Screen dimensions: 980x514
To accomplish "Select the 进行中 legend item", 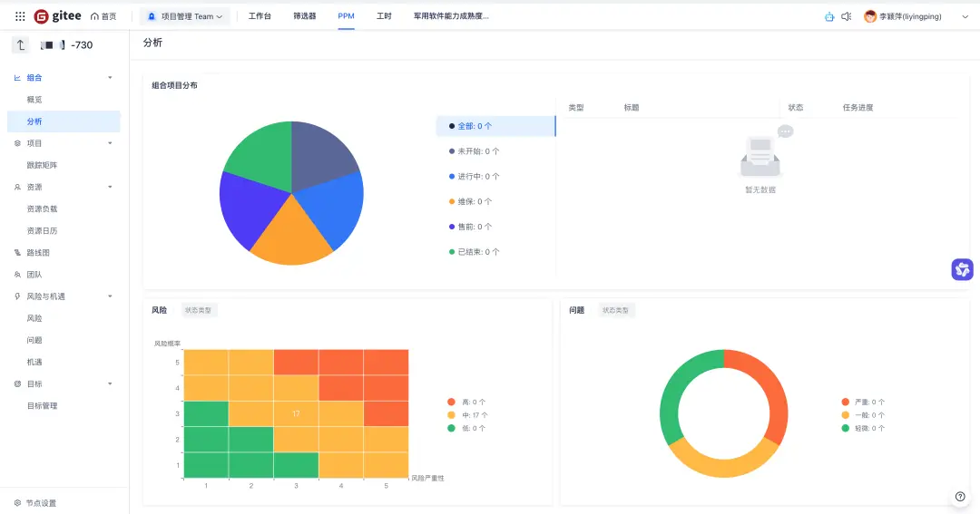I will point(475,176).
